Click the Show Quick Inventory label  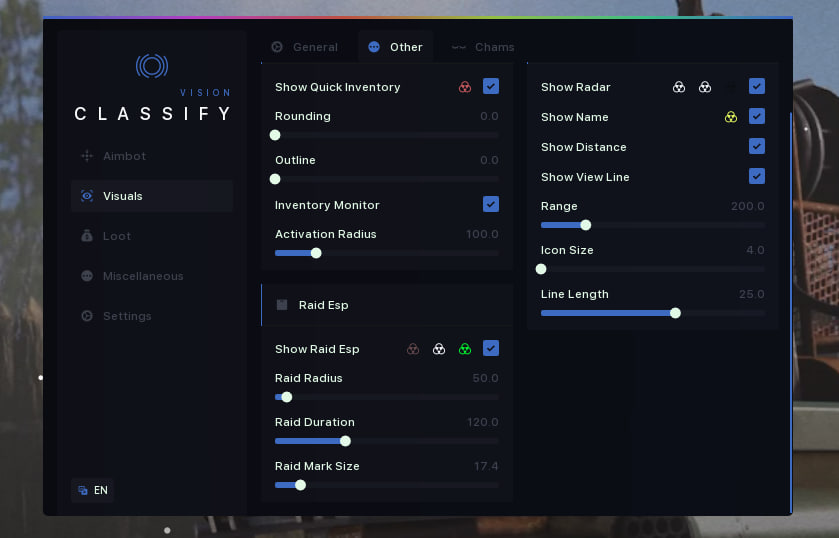(338, 87)
